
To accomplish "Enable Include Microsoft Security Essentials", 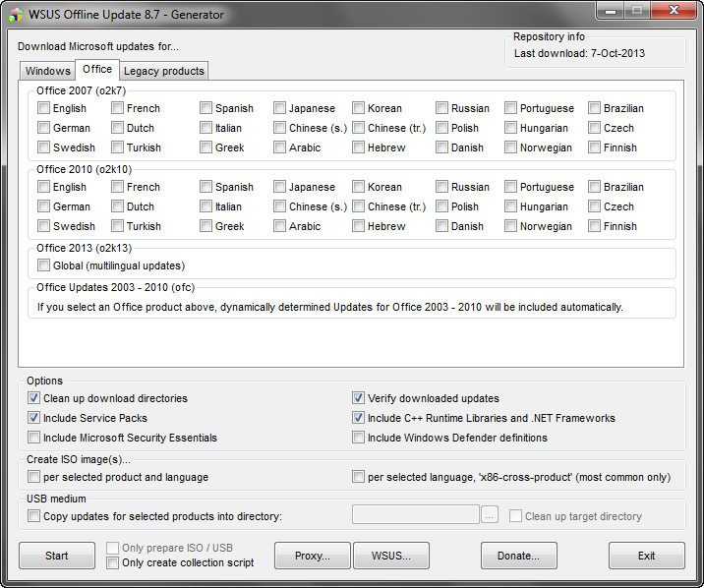I will (x=33, y=438).
